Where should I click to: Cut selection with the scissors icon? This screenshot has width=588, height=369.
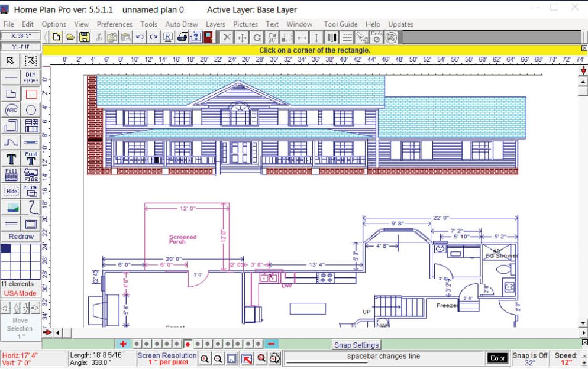coord(98,37)
